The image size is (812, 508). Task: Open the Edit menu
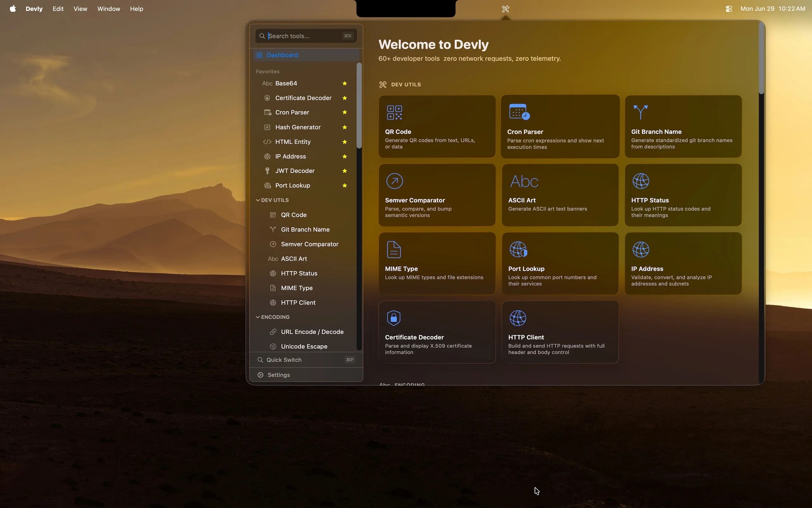[58, 9]
